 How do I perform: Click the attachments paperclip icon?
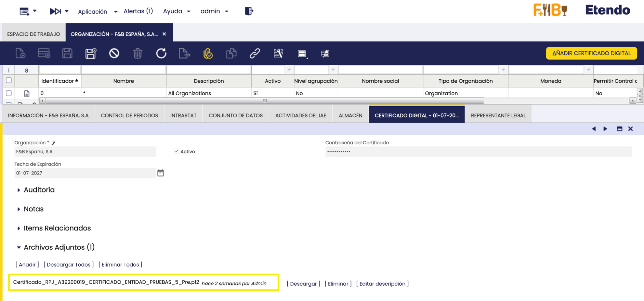208,53
